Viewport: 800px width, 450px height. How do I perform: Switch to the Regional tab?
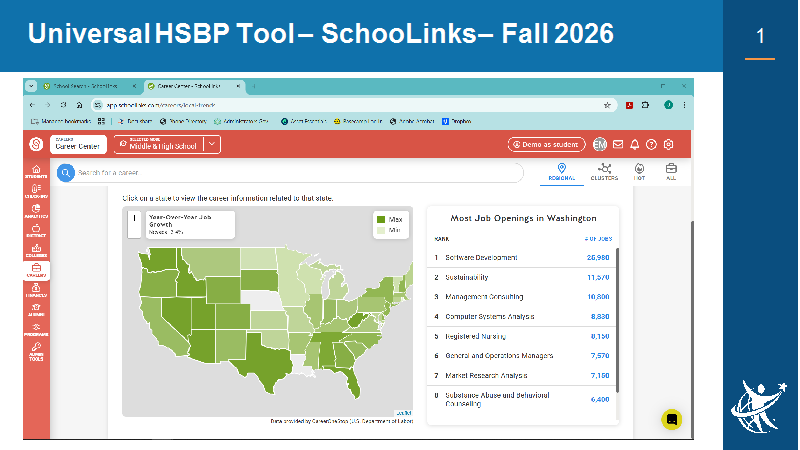point(562,172)
